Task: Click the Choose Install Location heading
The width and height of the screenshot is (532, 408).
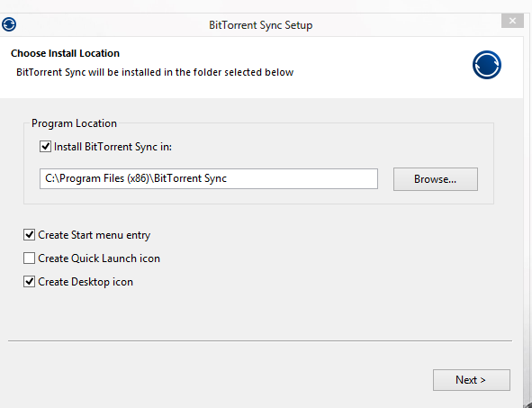Action: 65,53
